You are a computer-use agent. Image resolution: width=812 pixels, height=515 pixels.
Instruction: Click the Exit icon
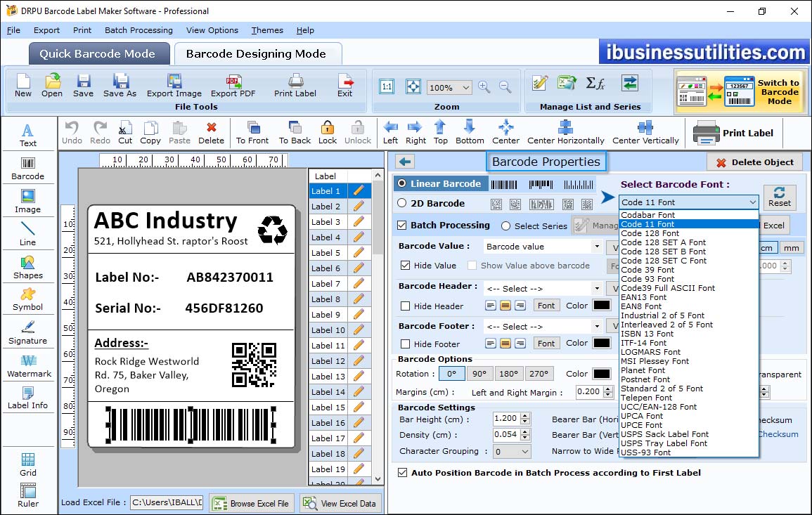click(x=345, y=86)
